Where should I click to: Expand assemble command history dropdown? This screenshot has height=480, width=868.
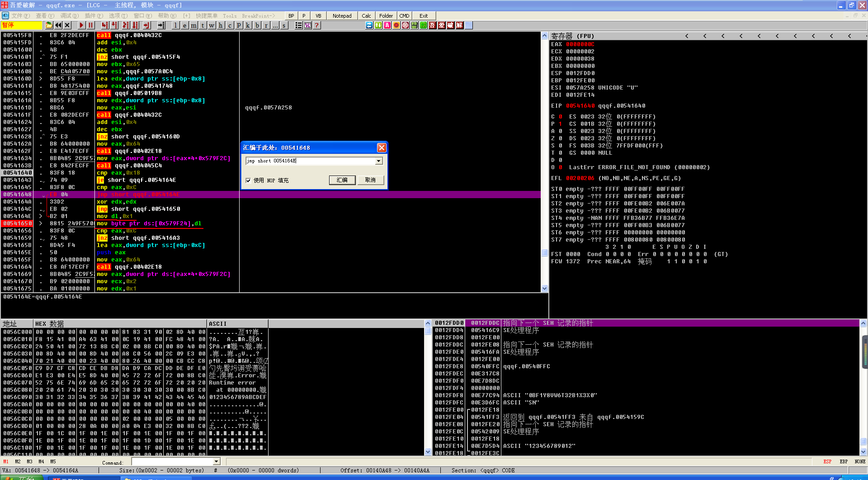[x=379, y=161]
